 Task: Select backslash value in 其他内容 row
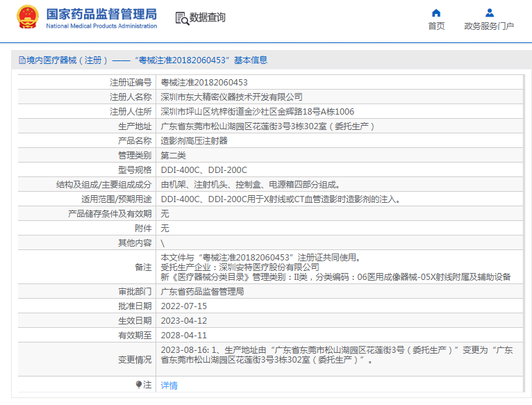[163, 243]
